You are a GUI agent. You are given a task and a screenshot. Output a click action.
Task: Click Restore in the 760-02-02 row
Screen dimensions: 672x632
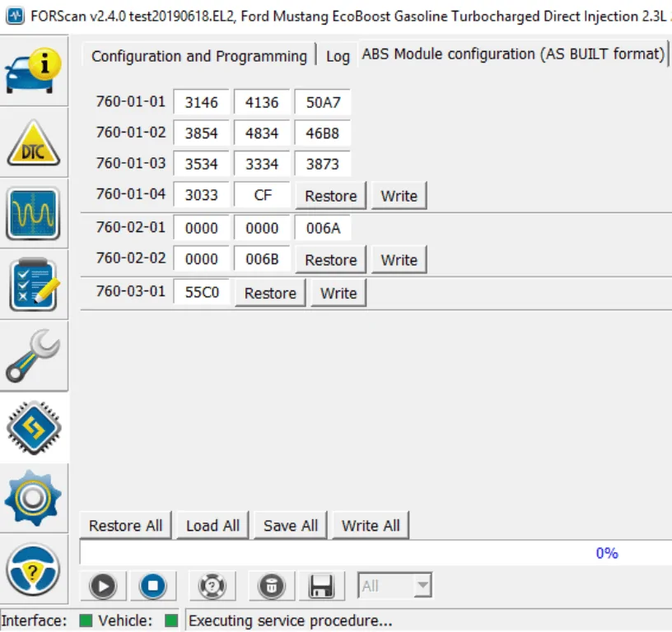(330, 259)
